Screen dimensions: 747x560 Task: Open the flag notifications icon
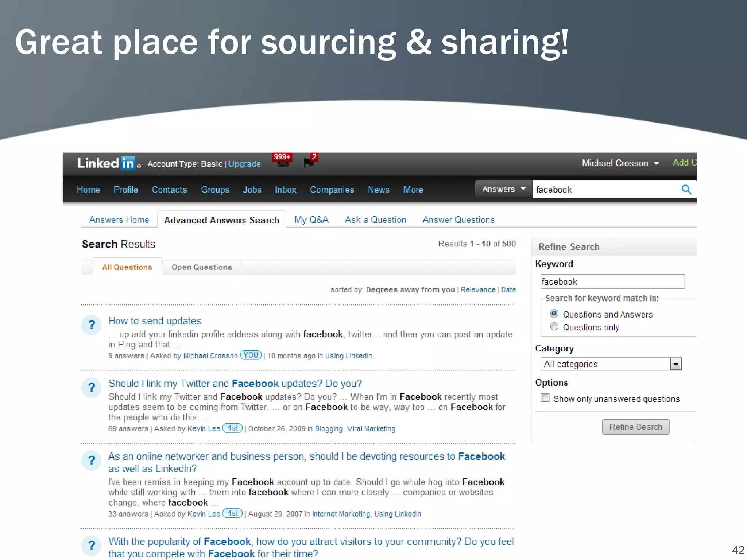pos(310,160)
